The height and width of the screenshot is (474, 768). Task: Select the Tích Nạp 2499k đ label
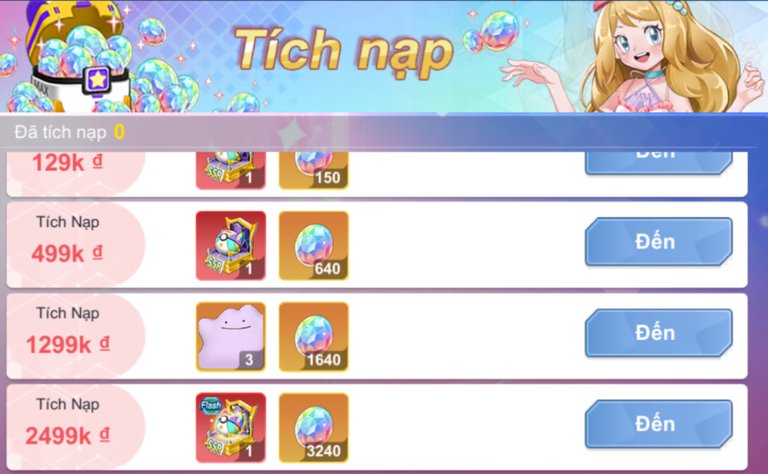68,423
